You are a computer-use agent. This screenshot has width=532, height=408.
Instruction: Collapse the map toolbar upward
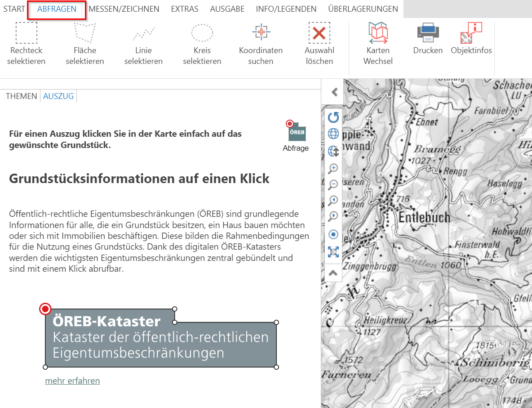tap(333, 272)
